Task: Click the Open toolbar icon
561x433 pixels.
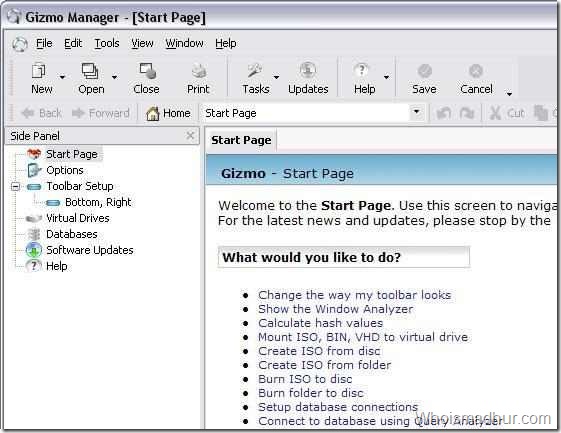Action: 90,70
